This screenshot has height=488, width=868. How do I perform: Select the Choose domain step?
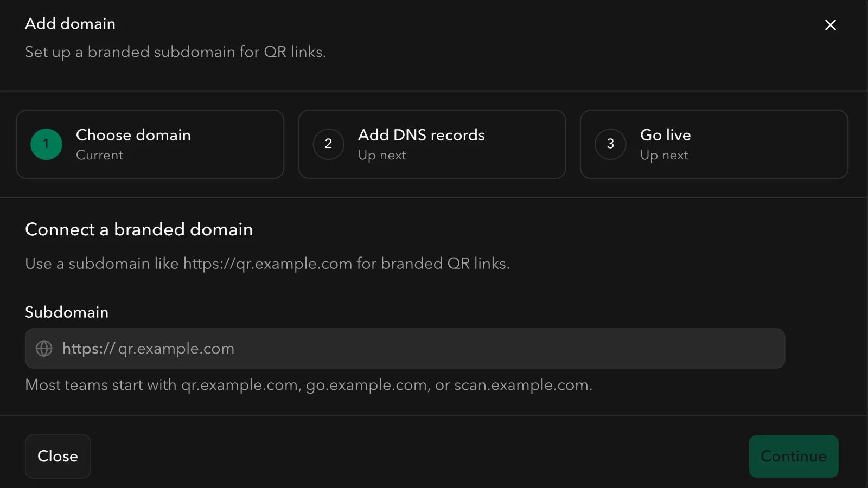150,144
